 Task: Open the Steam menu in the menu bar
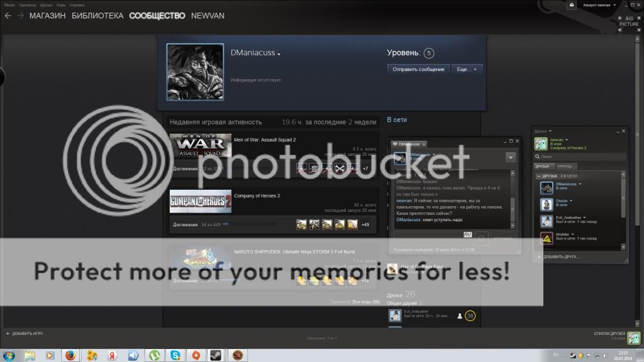9,5
